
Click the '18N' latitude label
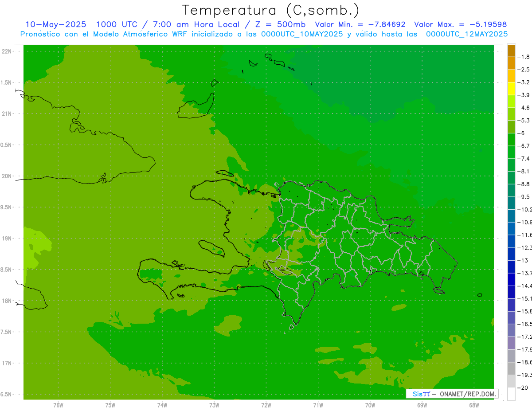pyautogui.click(x=7, y=301)
